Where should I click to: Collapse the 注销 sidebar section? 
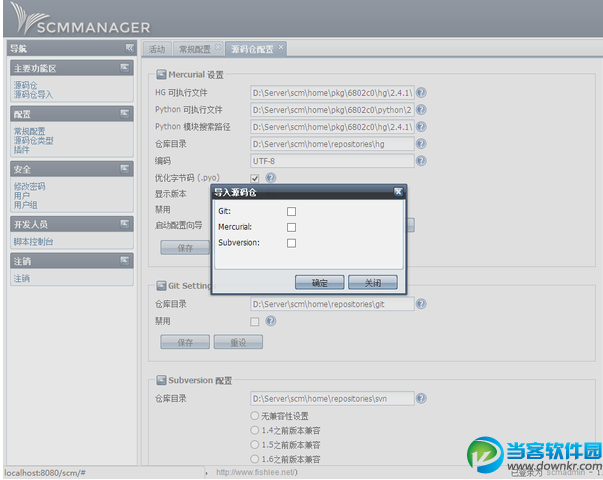tap(125, 260)
